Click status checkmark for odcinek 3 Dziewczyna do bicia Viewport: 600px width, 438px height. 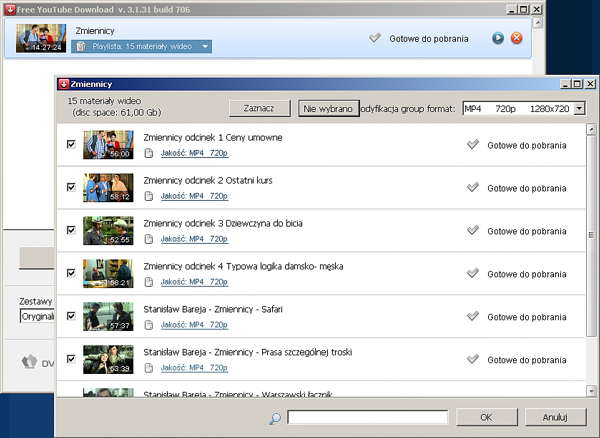473,230
